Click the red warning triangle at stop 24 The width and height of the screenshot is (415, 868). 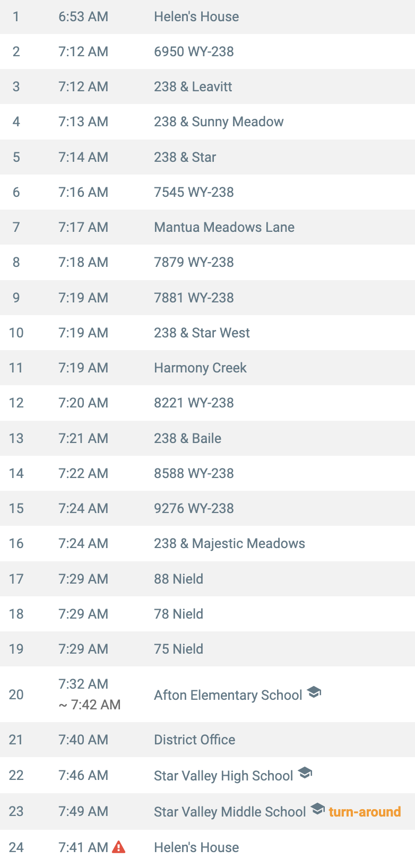click(x=119, y=847)
